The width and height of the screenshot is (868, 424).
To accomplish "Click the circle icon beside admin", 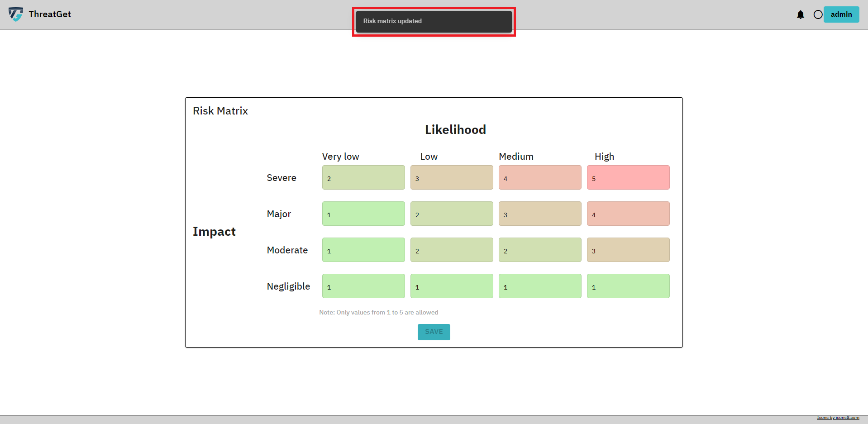I will coord(818,14).
